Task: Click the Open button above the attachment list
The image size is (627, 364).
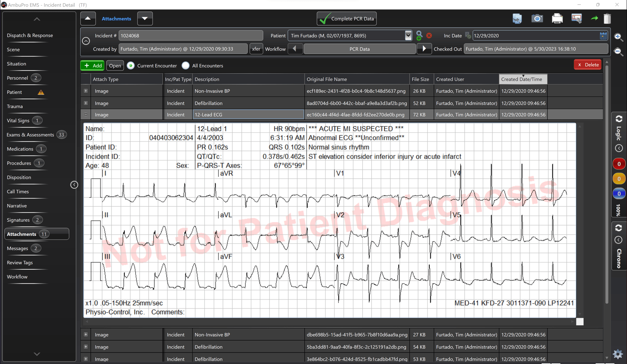Action: (x=115, y=65)
